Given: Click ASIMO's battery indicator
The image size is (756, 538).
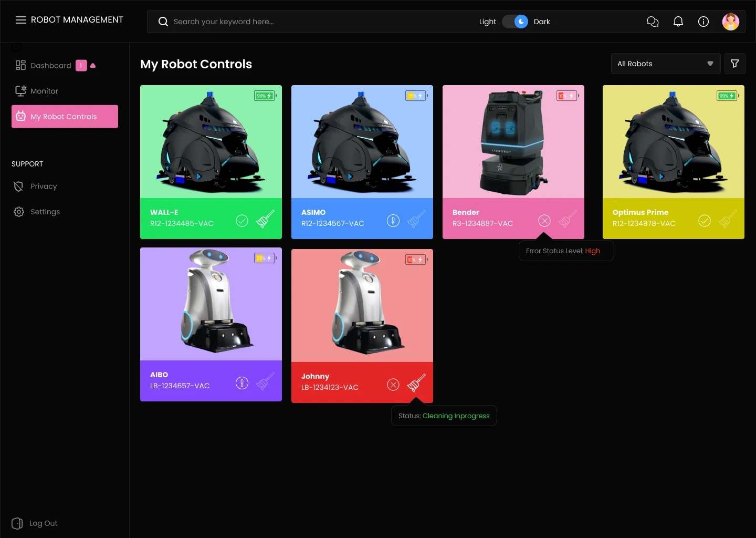Looking at the screenshot, I should pyautogui.click(x=417, y=96).
